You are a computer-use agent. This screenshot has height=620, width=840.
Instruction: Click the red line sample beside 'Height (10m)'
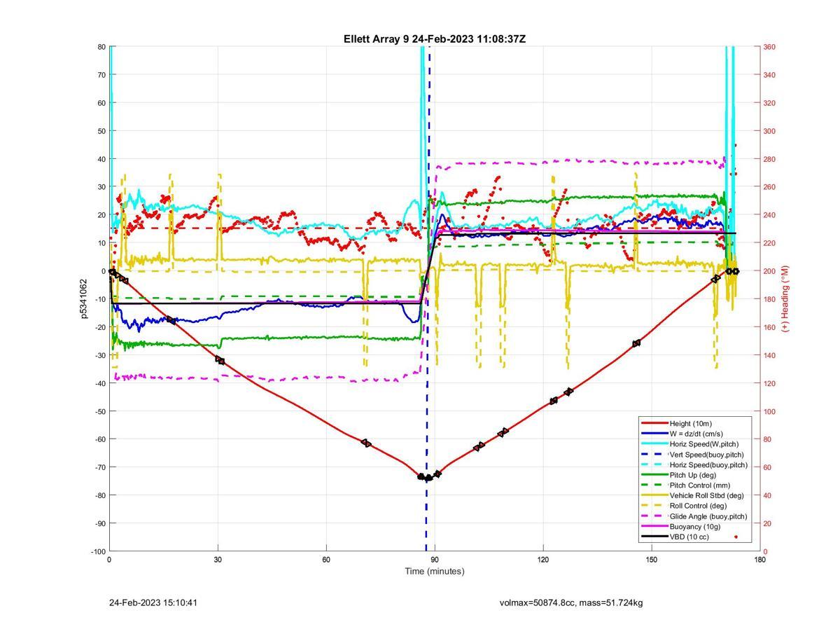point(654,423)
